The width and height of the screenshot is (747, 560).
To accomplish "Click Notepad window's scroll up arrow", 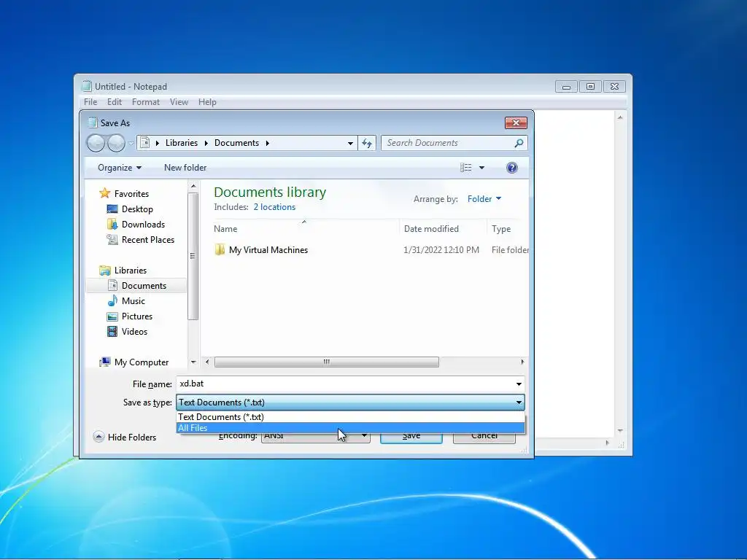I will click(x=620, y=117).
